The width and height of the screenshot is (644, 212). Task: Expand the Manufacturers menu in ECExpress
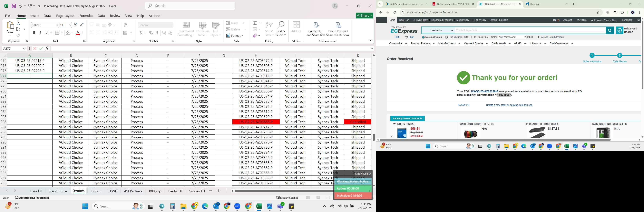tap(449, 44)
